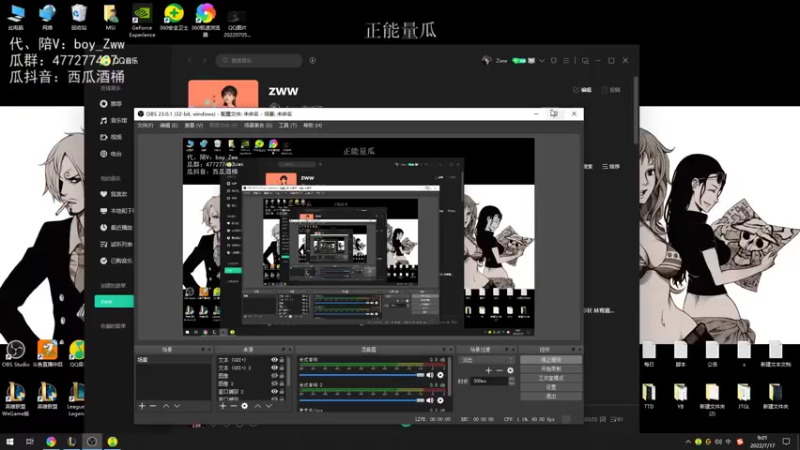
Task: Open the 排序 sort dropdown in QQ Music
Action: [x=611, y=167]
